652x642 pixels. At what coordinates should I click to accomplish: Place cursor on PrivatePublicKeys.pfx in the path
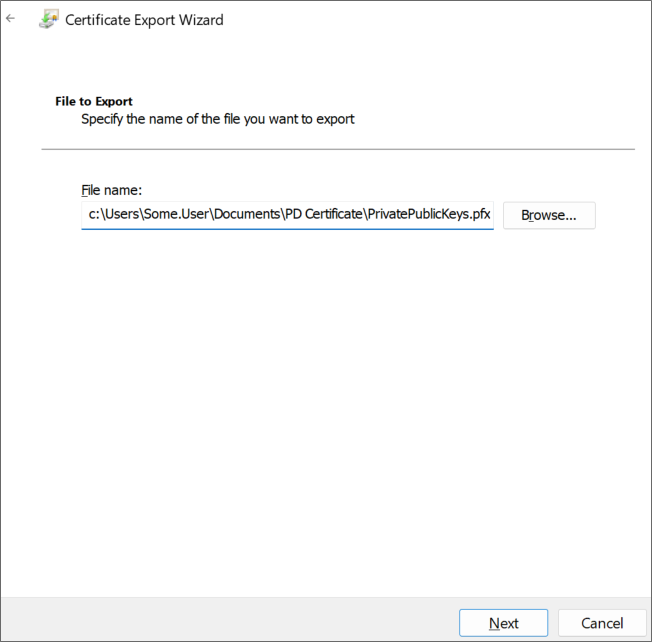(x=429, y=215)
